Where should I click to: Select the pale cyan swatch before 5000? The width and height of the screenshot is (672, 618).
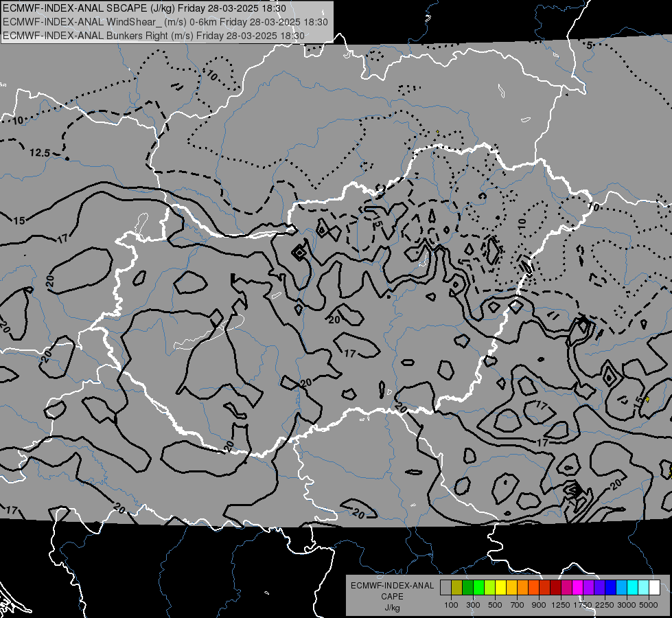point(644,588)
